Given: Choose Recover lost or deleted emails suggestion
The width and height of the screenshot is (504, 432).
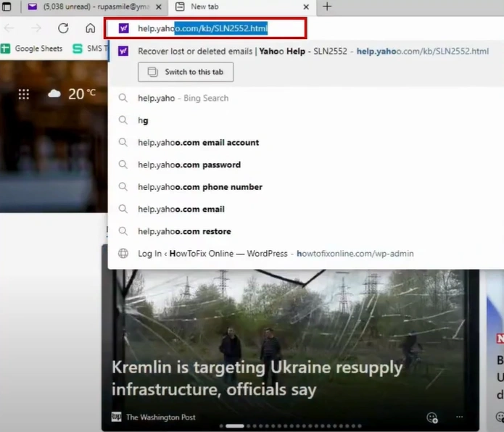Looking at the screenshot, I should click(306, 51).
